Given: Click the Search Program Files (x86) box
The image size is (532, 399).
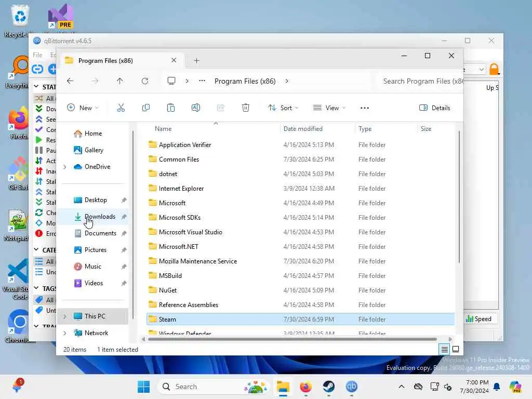Looking at the screenshot, I should click(420, 81).
